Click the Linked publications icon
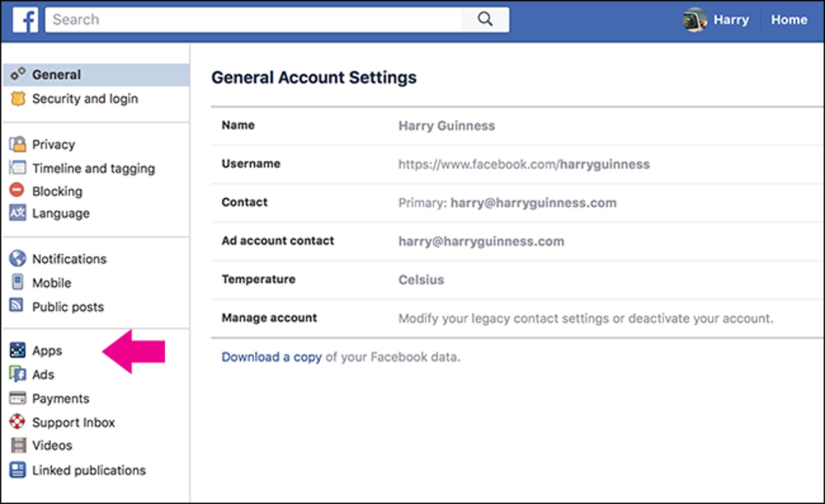 [17, 470]
